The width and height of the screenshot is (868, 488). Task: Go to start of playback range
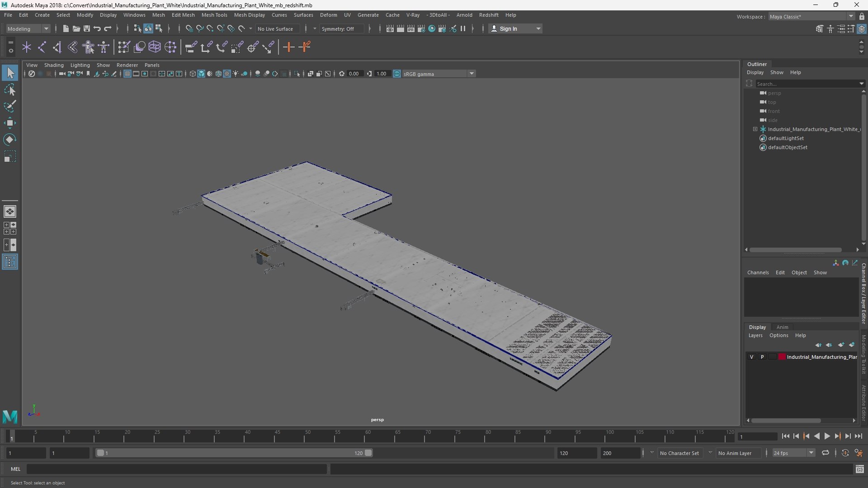coord(785,436)
